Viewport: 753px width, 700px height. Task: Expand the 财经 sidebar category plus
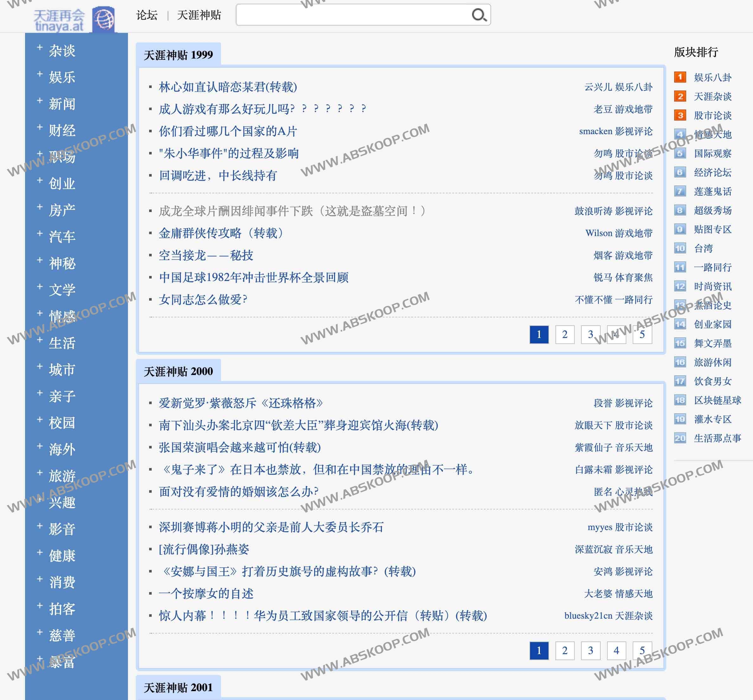(39, 127)
